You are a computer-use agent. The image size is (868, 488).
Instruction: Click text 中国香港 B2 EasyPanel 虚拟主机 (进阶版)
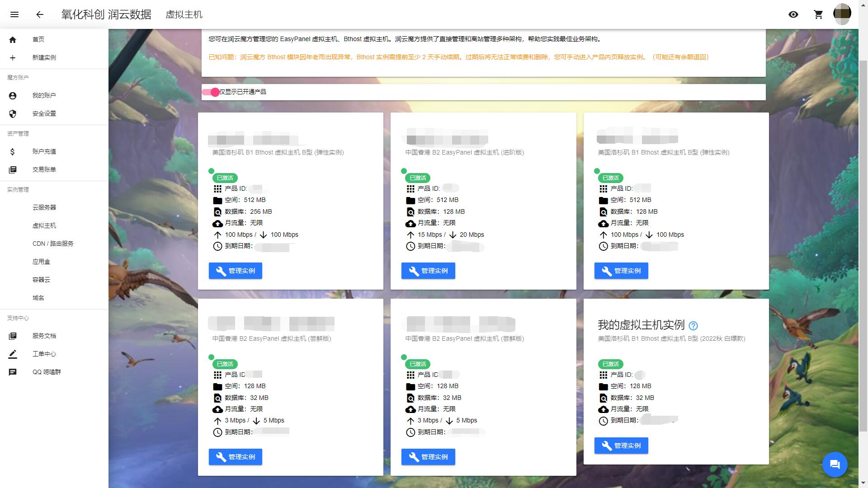[464, 153]
